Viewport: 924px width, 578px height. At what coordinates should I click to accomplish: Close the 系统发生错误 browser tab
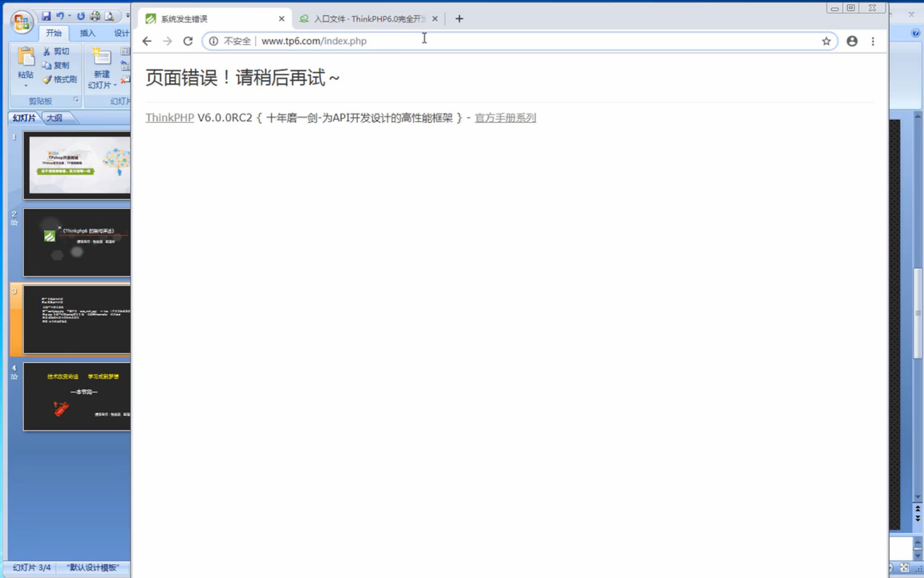pos(282,19)
